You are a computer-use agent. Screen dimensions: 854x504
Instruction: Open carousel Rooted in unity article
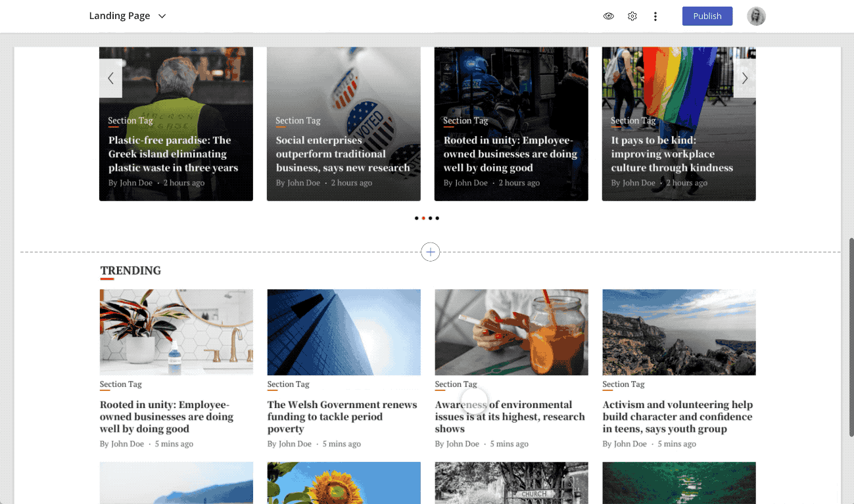tap(510, 154)
